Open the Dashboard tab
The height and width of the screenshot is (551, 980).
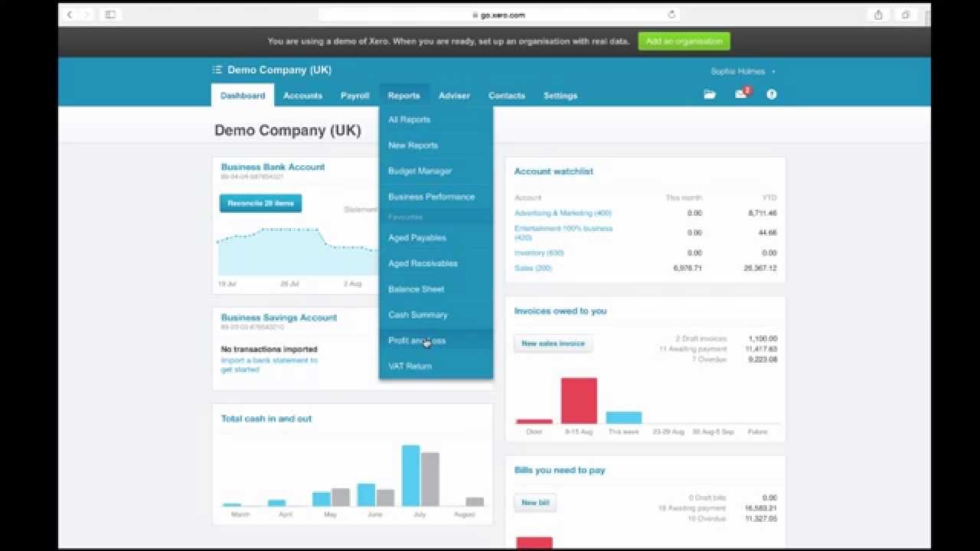[x=243, y=96]
